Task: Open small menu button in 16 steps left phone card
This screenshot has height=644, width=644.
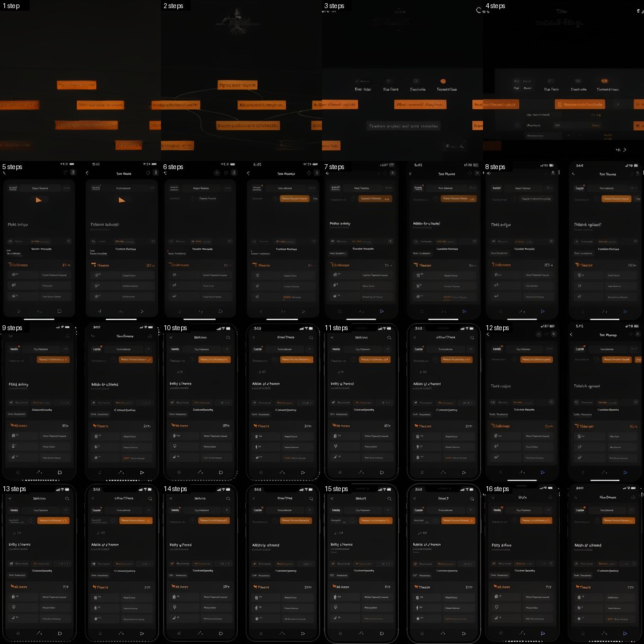Action: [549, 510]
